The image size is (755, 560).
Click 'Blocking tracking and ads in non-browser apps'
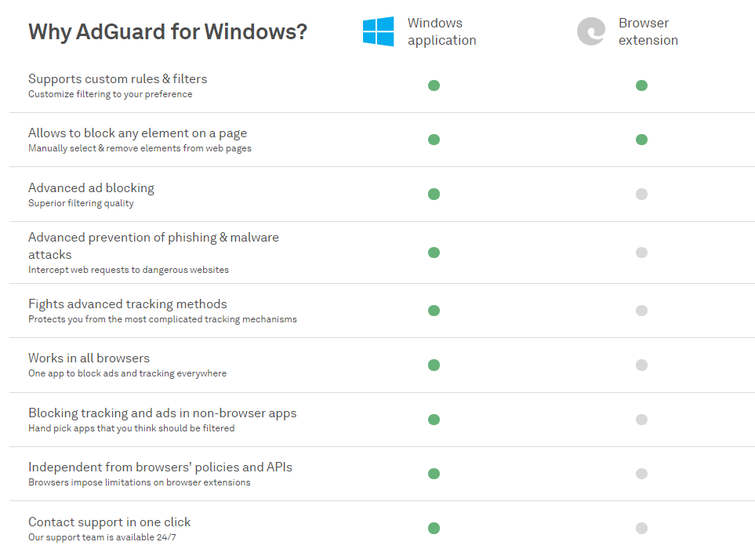coord(162,413)
